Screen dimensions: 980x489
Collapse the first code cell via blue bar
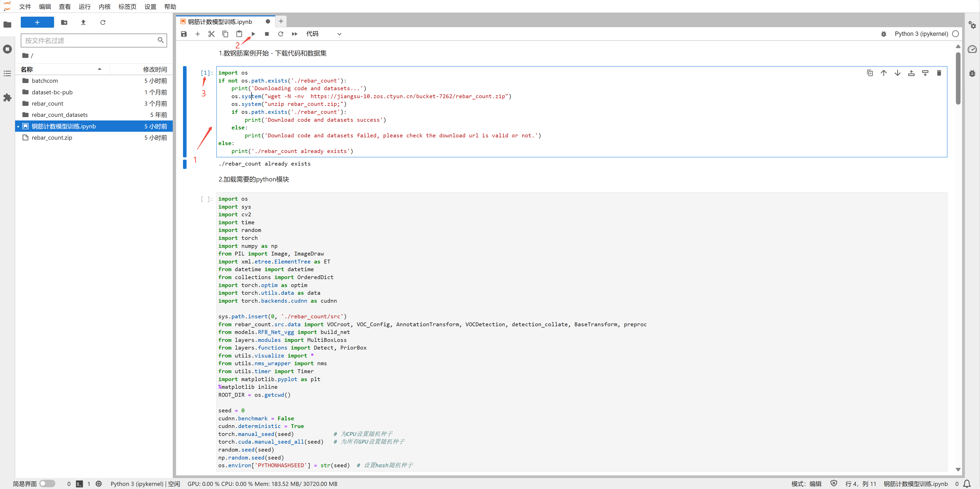pos(185,111)
